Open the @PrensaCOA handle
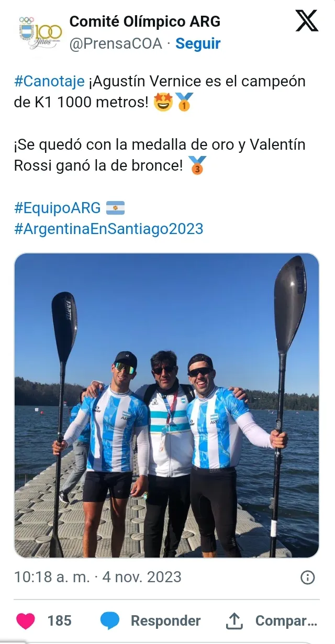Image resolution: width=335 pixels, height=644 pixels. (x=115, y=44)
